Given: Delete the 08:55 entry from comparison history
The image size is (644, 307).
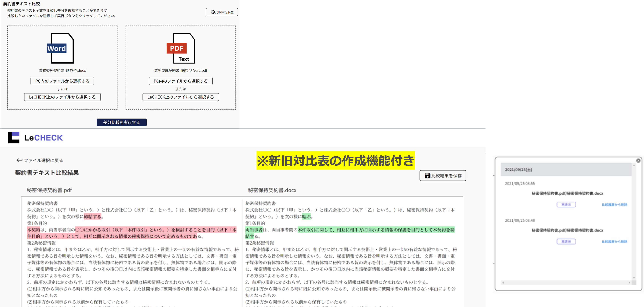Looking at the screenshot, I should (x=614, y=205).
